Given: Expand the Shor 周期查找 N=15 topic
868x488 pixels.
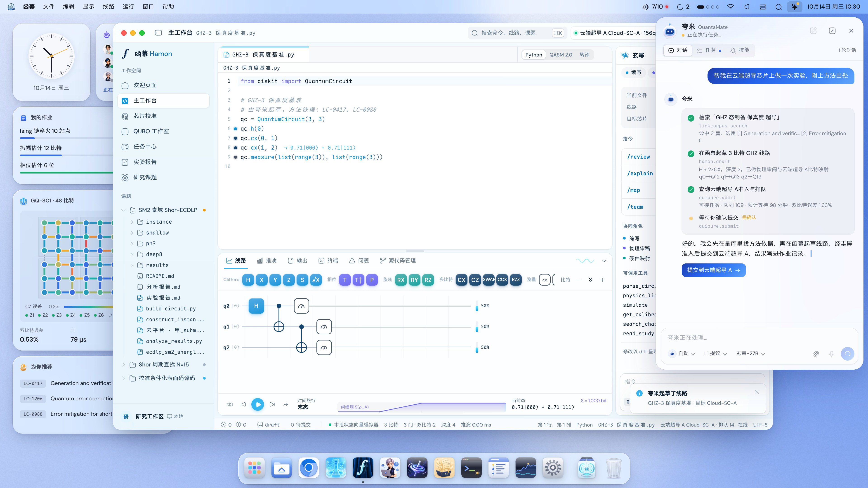Looking at the screenshot, I should click(123, 364).
